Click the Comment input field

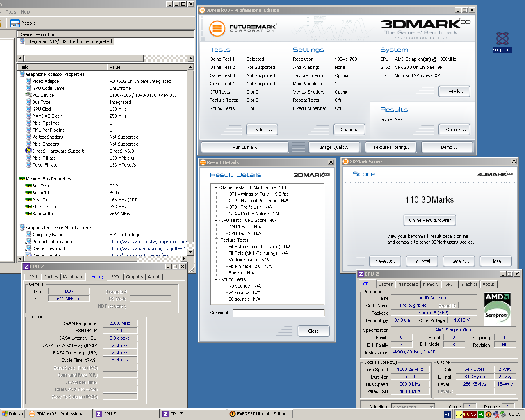(278, 313)
